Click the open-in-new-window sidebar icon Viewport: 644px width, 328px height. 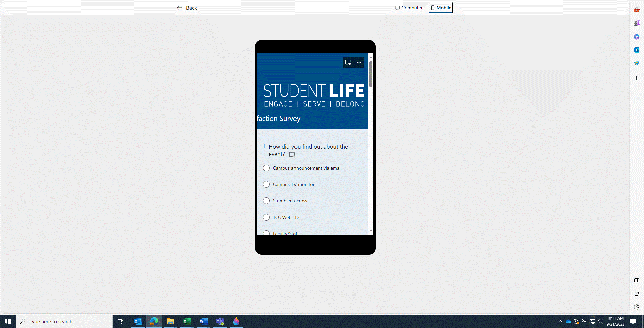637,294
